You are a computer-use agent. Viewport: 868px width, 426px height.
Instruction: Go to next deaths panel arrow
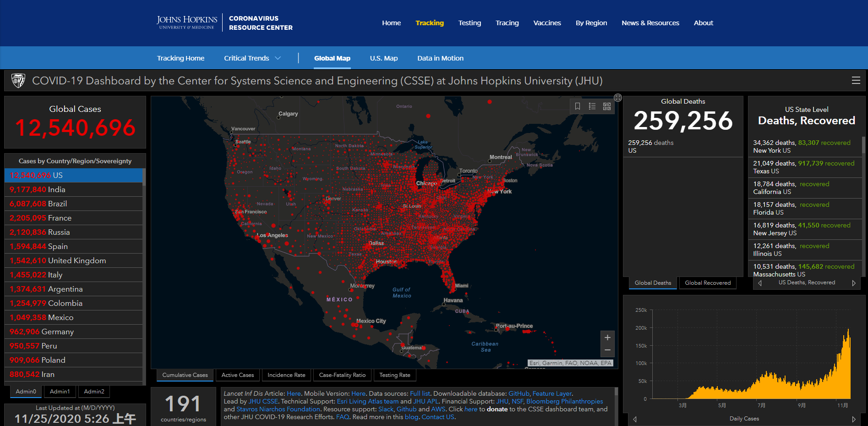[x=854, y=283]
